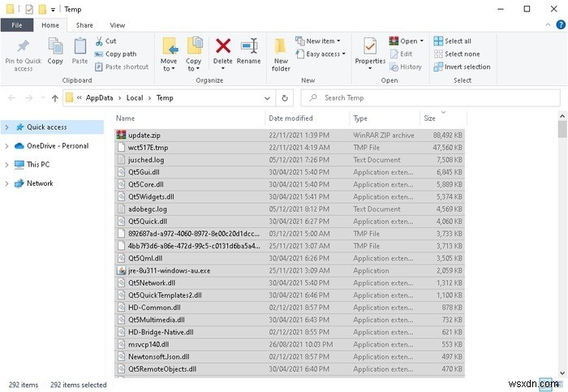Select the file Qt5Gui.dll
Image resolution: width=568 pixels, height=392 pixels.
(290, 172)
